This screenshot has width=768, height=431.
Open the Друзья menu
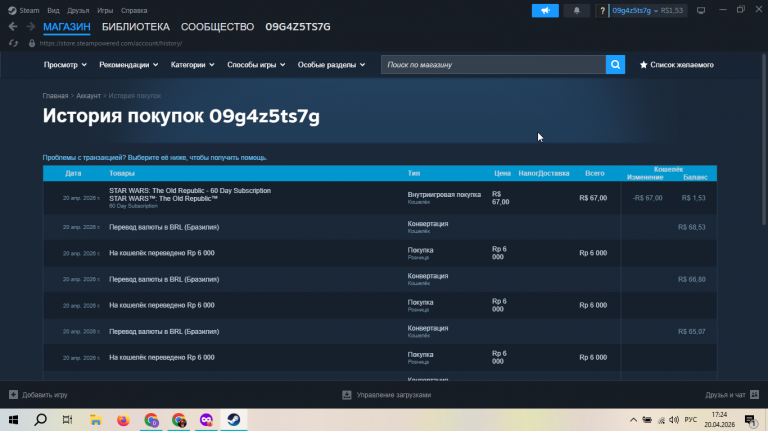coord(78,10)
